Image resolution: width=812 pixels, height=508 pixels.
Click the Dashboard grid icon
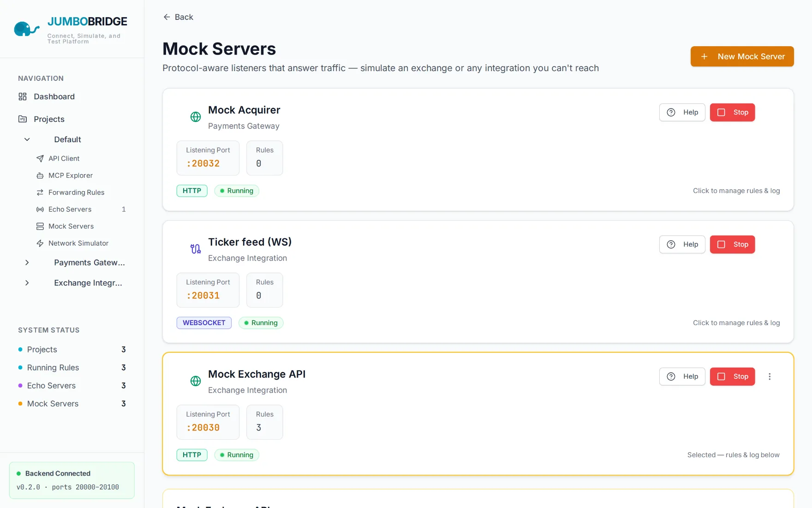(x=22, y=97)
